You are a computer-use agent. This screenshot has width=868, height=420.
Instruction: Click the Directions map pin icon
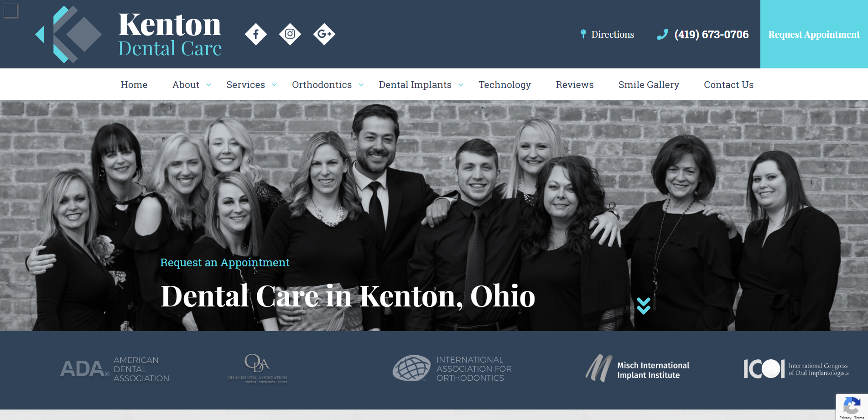pos(583,34)
